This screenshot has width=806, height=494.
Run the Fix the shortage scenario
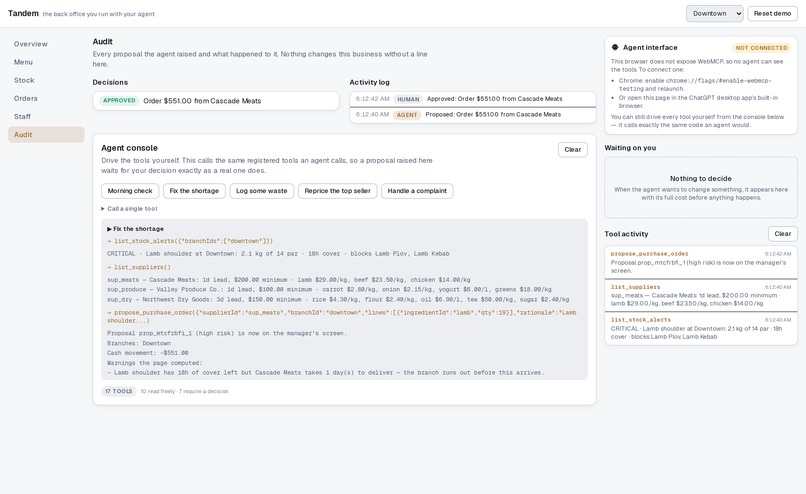click(194, 191)
